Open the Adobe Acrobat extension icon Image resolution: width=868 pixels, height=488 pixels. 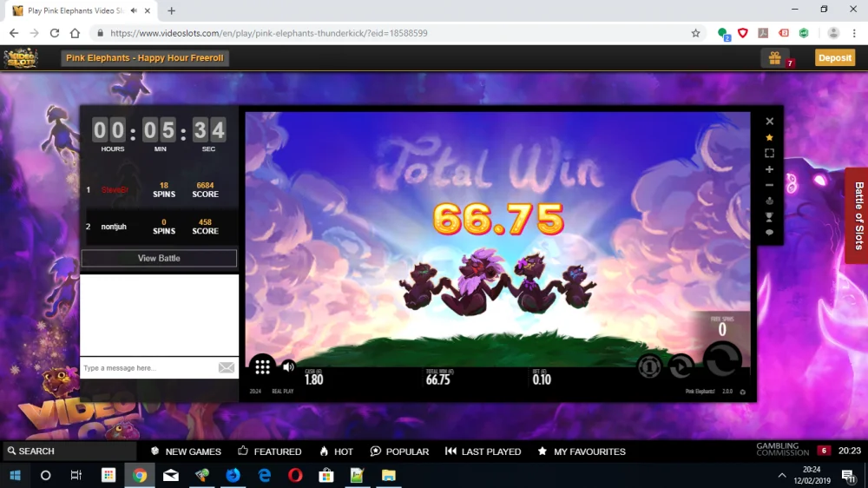click(763, 33)
